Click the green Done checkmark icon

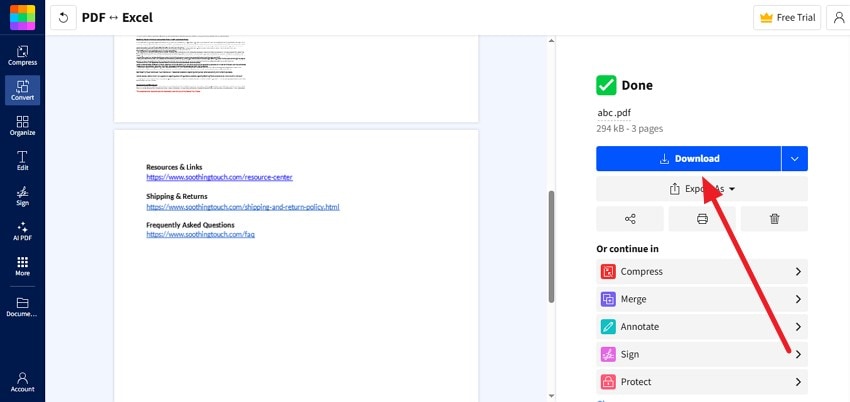tap(606, 85)
